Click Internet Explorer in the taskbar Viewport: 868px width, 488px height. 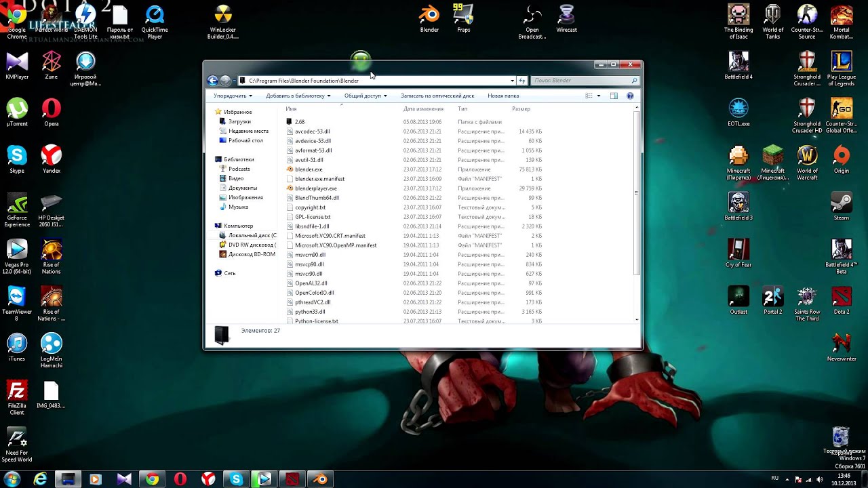pyautogui.click(x=41, y=479)
